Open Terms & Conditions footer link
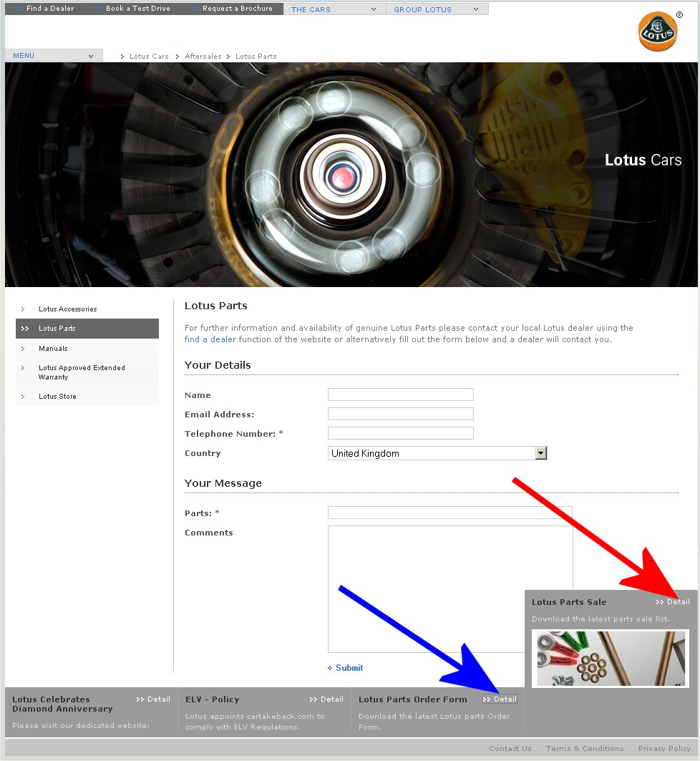The image size is (700, 761). pos(585,748)
